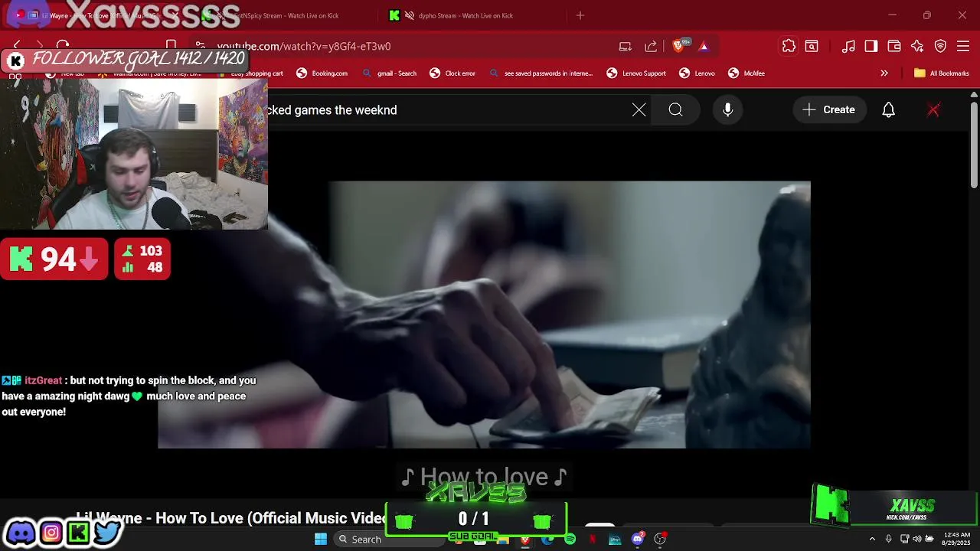Viewport: 980px width, 551px height.
Task: Expand hidden bookmarks double-chevron
Action: coord(884,73)
